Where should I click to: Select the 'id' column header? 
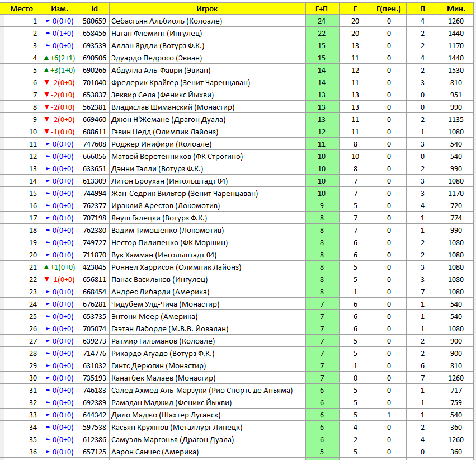[95, 8]
